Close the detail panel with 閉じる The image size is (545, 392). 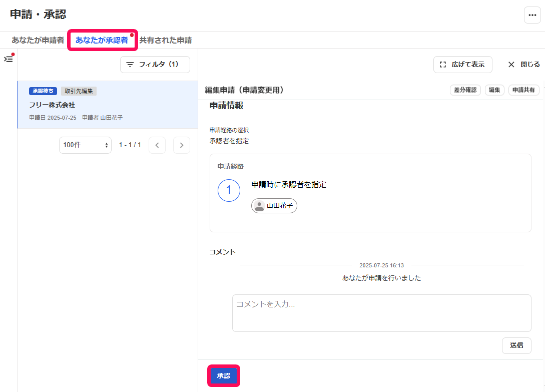(524, 65)
